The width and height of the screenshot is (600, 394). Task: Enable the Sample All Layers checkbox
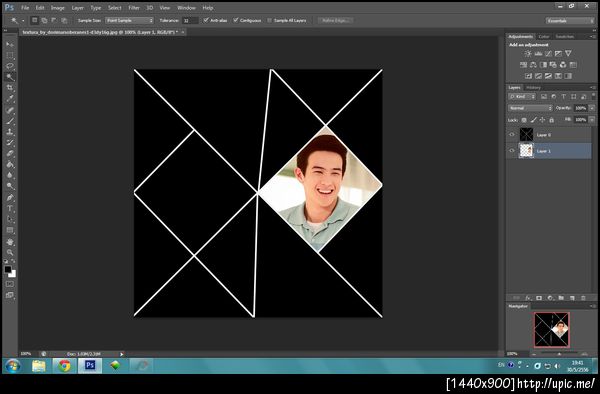[269, 20]
